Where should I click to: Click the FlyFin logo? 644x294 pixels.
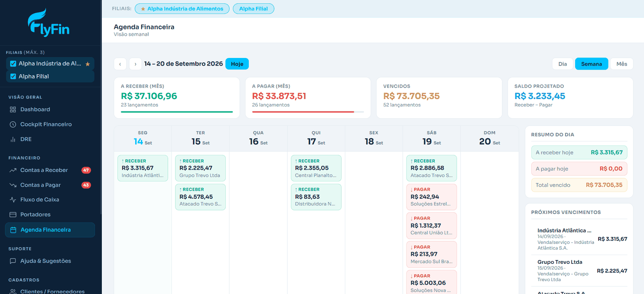click(49, 23)
